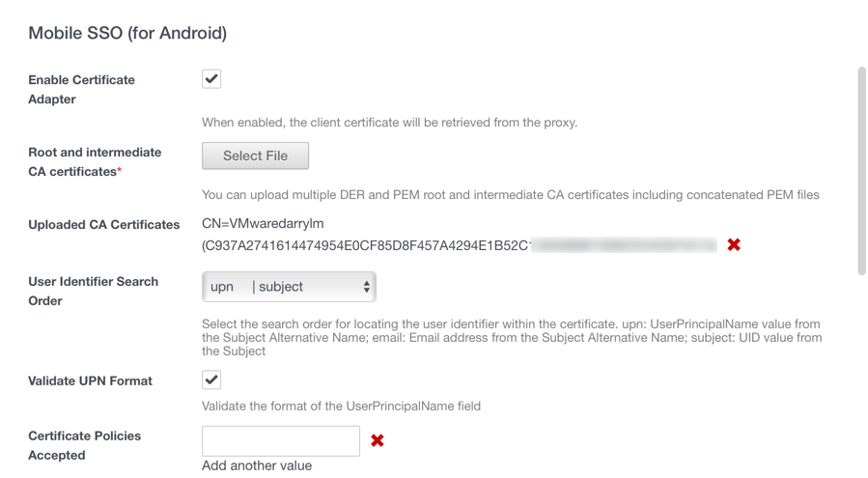Click the Add another value link
The image size is (868, 478).
click(x=257, y=465)
